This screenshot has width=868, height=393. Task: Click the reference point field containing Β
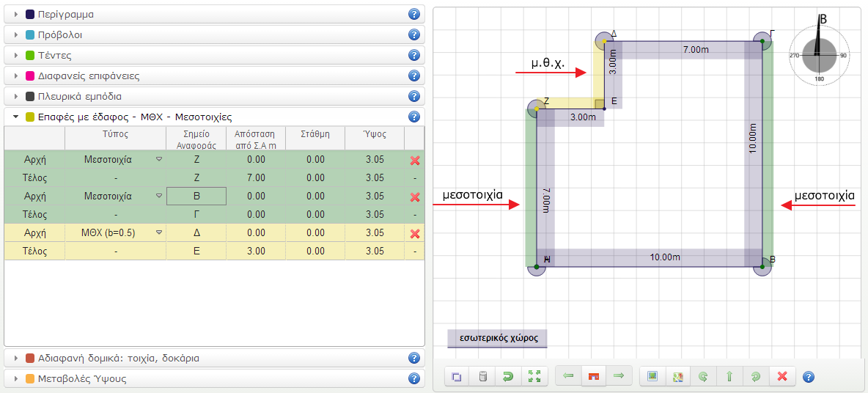[x=196, y=196]
